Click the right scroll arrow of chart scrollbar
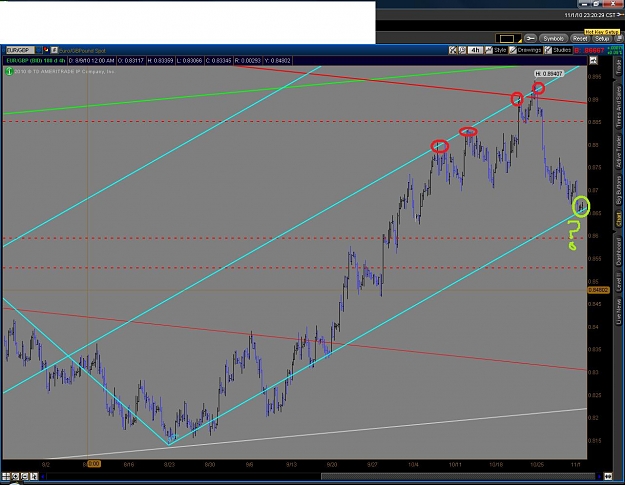Image resolution: width=625 pixels, height=485 pixels. pos(599,476)
